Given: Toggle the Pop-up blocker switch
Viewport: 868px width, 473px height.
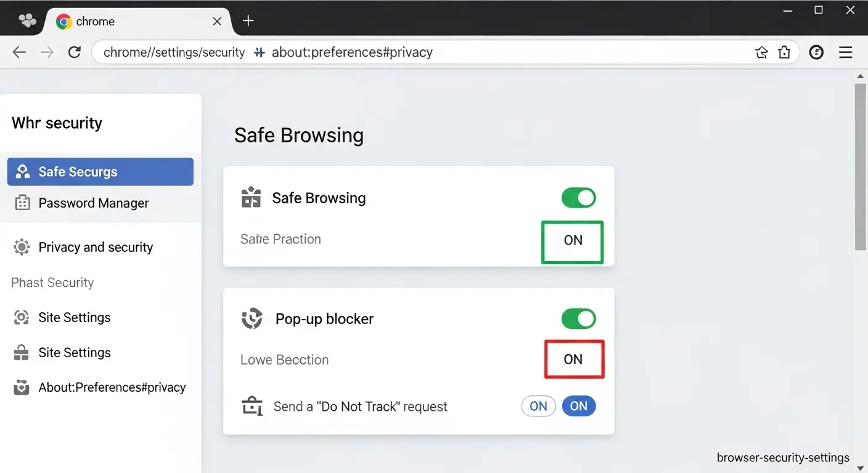Looking at the screenshot, I should [x=579, y=319].
